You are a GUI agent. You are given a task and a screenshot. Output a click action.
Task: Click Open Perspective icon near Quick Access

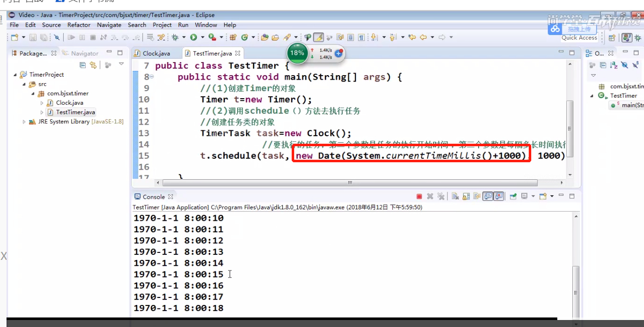(x=611, y=38)
